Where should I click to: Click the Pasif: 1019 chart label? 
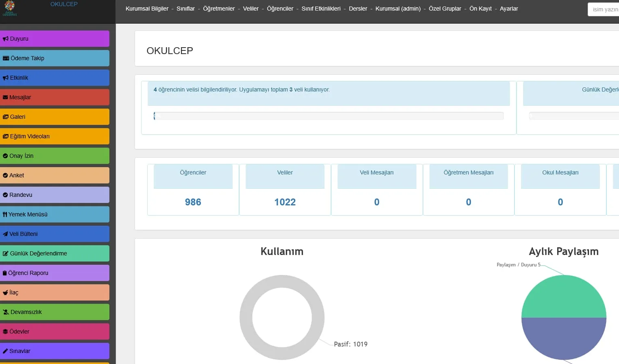(x=351, y=344)
